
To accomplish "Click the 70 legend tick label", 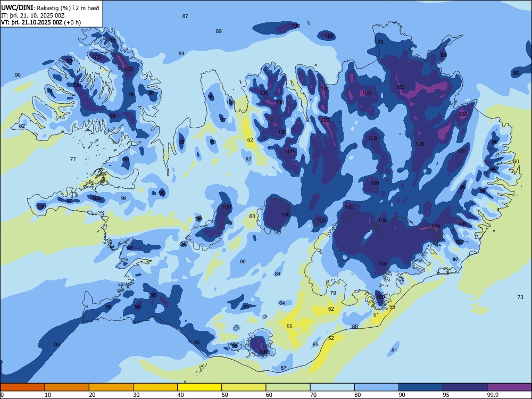I will click(x=313, y=395).
